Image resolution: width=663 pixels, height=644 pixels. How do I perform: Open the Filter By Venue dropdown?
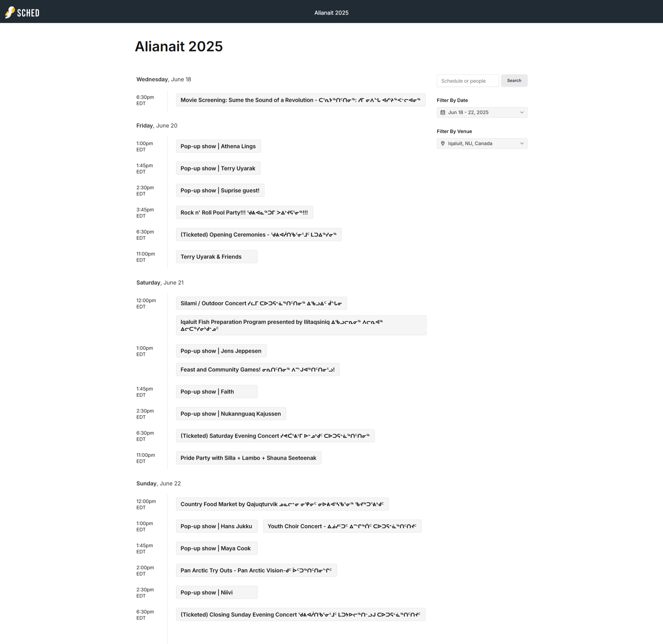click(x=482, y=143)
